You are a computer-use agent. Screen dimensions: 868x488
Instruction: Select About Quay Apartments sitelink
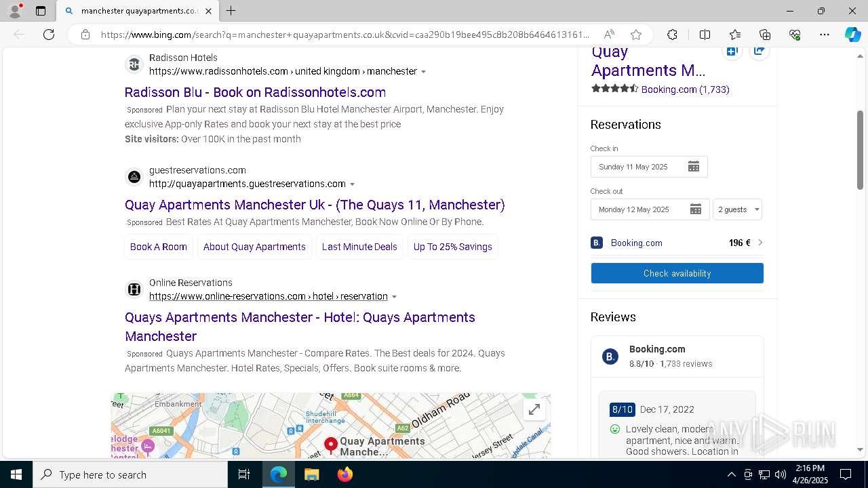[x=254, y=247]
